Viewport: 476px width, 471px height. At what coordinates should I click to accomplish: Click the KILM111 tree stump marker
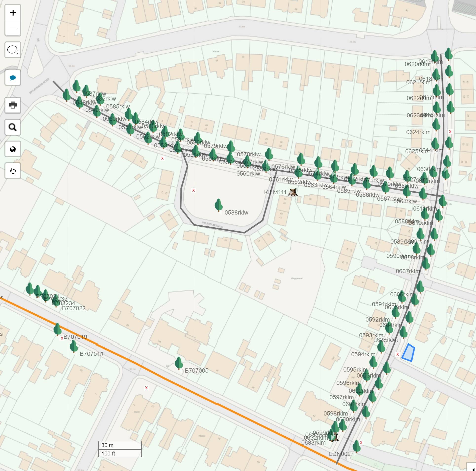(293, 192)
